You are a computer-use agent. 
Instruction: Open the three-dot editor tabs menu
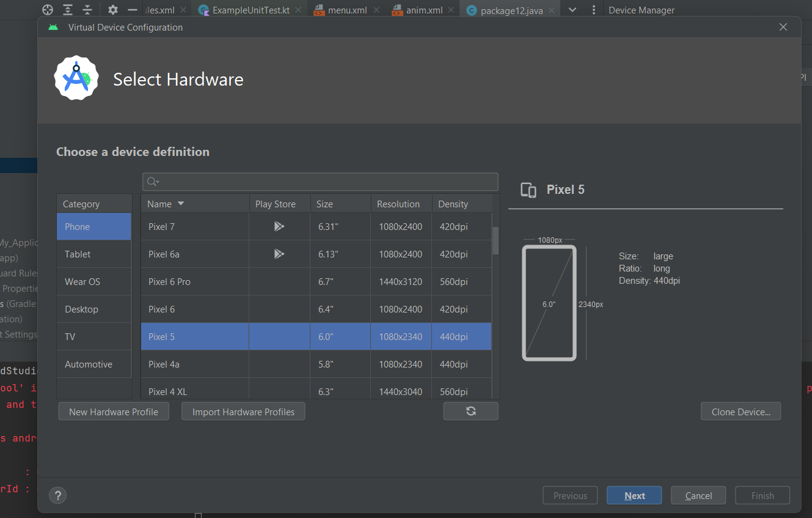pos(594,10)
